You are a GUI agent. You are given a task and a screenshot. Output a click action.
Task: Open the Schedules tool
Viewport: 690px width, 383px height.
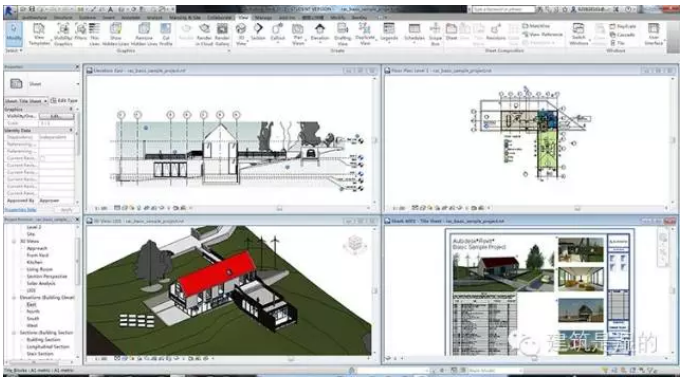414,32
